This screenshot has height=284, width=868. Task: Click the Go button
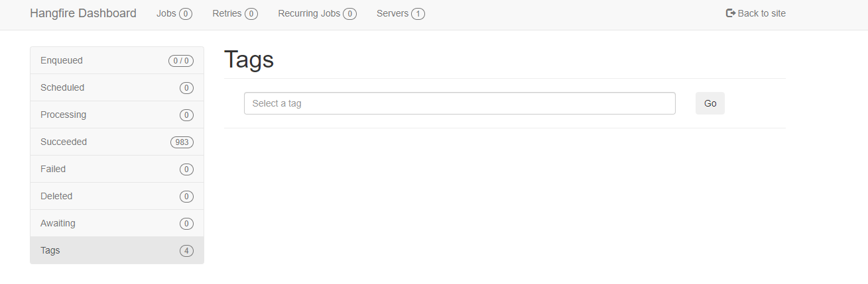click(710, 103)
